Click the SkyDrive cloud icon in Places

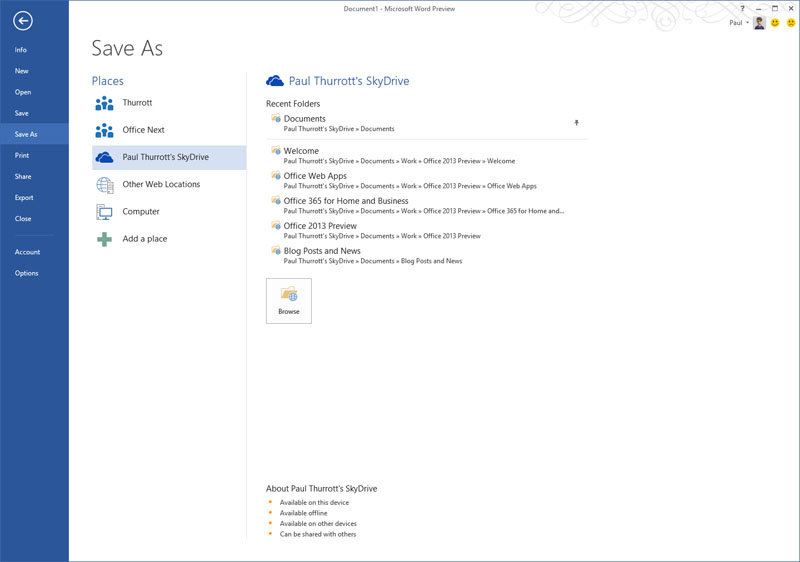coord(105,157)
